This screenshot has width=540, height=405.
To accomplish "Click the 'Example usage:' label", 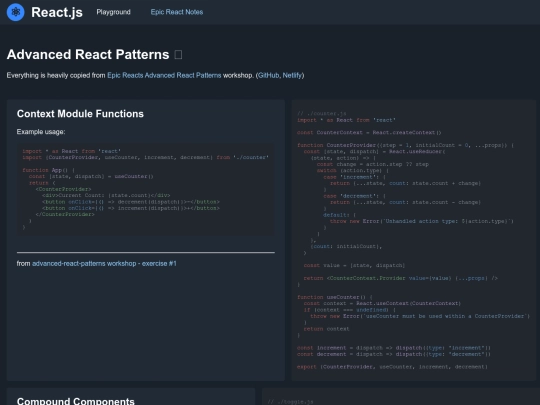I will pos(41,132).
